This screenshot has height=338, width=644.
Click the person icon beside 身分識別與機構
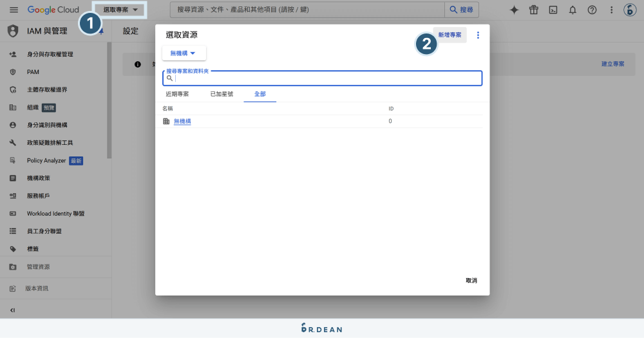(x=13, y=125)
